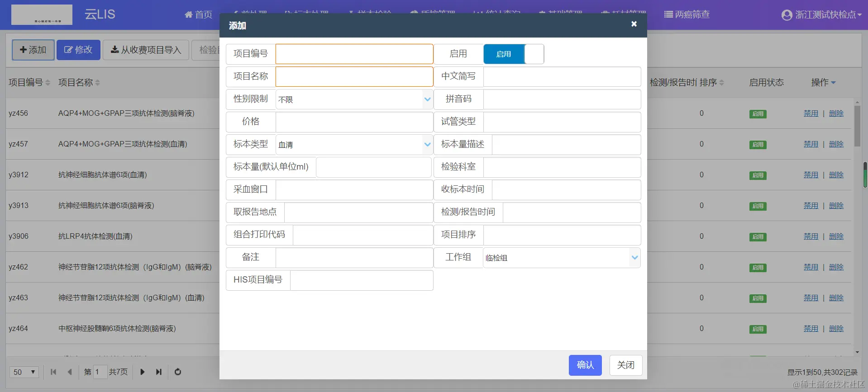This screenshot has height=392, width=868.
Task: Click the 取报告地点 input field
Action: [358, 212]
